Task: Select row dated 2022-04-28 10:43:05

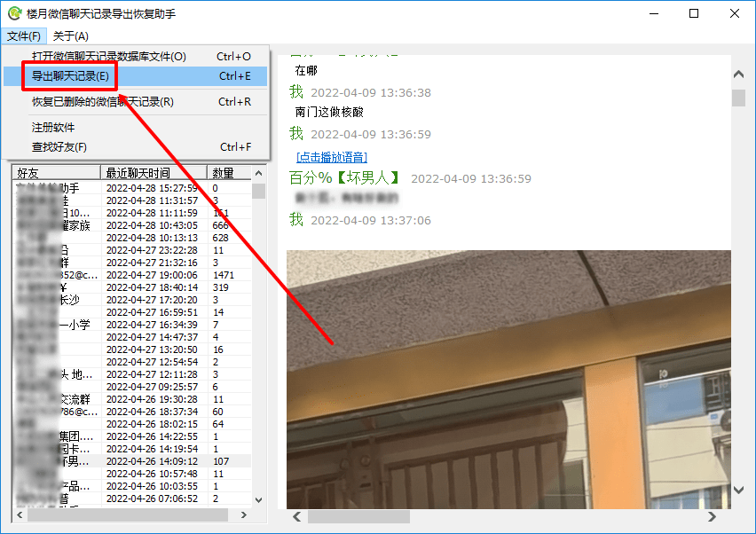Action: 131,225
